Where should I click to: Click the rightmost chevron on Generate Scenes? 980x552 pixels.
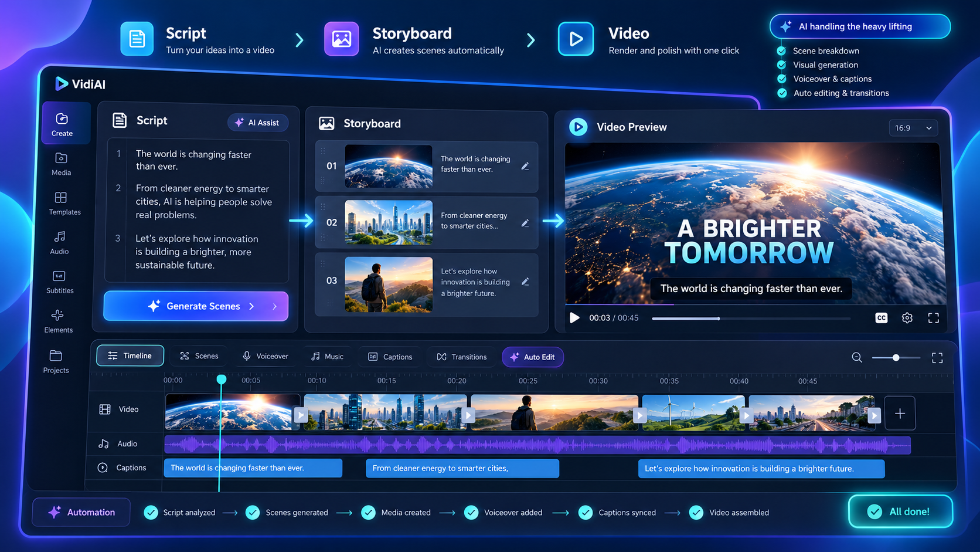pos(275,306)
